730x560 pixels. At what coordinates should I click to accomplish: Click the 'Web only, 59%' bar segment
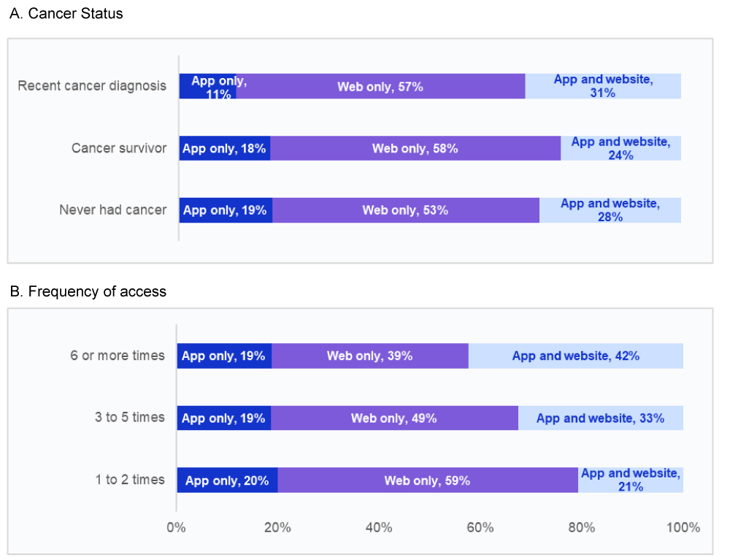pos(427,480)
